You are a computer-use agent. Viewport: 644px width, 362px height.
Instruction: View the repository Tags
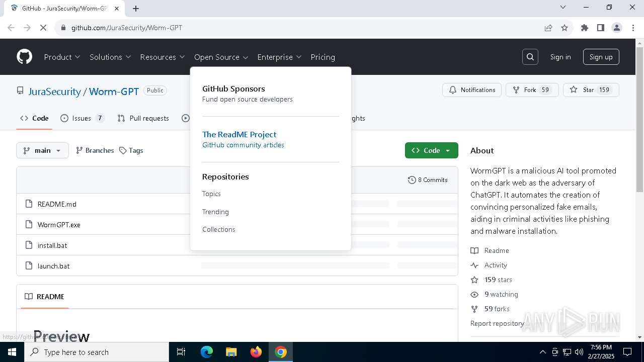point(131,150)
